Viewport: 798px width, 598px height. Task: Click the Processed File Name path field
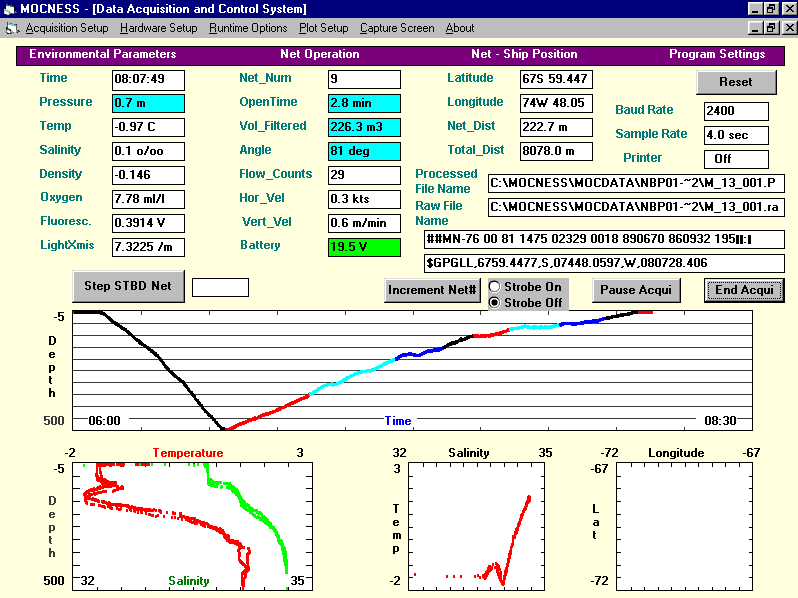pos(636,183)
